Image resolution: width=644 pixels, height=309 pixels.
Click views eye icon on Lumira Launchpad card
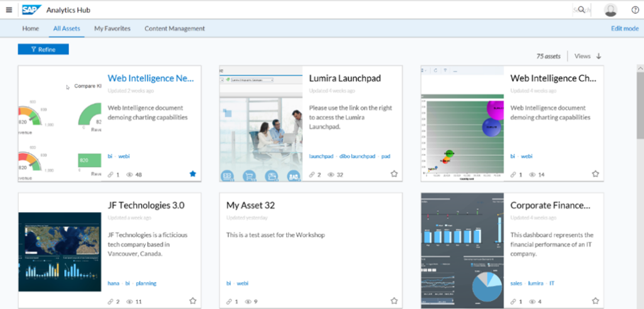pyautogui.click(x=331, y=175)
